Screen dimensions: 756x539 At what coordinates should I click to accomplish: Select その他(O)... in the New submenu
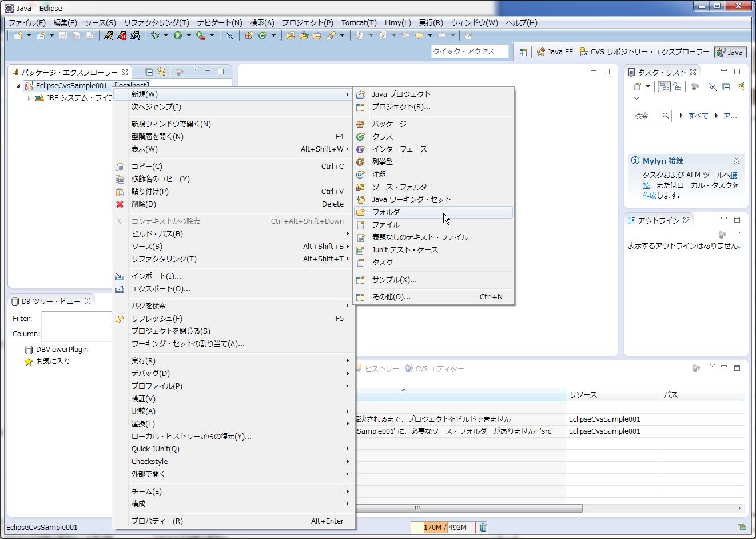[433, 296]
